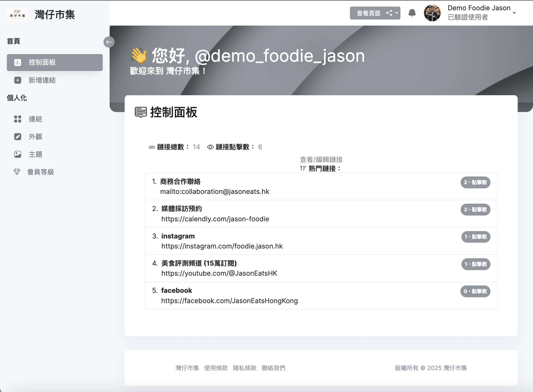Click the 使用條款 footer link
The width and height of the screenshot is (533, 392).
click(x=216, y=368)
